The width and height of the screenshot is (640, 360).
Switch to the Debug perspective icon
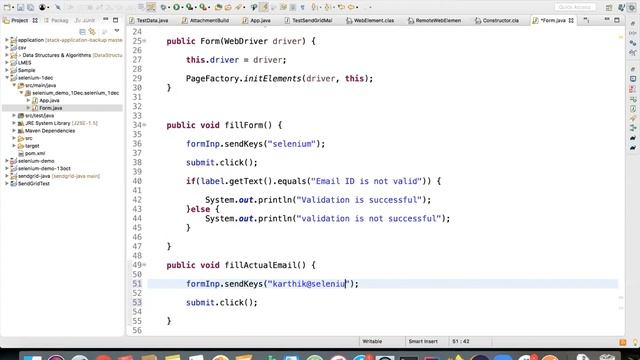(632, 7)
